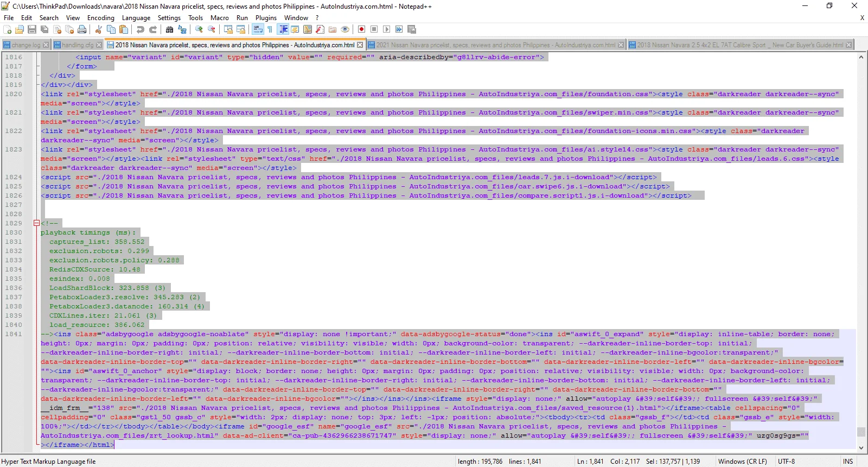Viewport: 868px width, 467px height.
Task: Open the Language menu
Action: click(x=136, y=18)
